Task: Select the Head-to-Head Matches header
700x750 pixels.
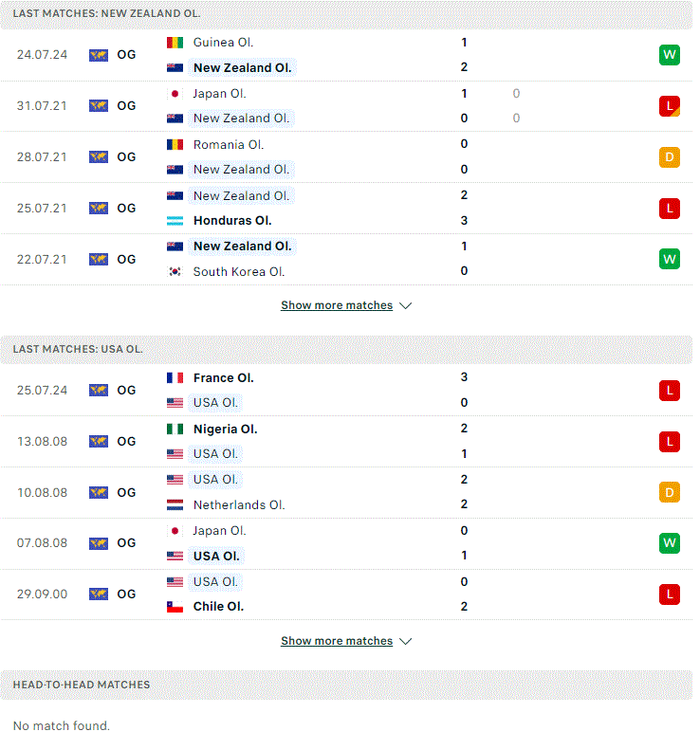Action: pyautogui.click(x=346, y=685)
